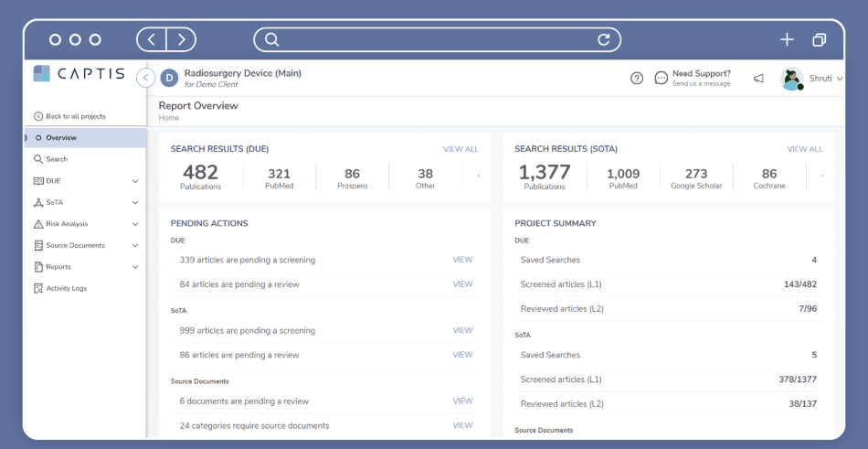Click VIEW for 999 articles pending screening

[x=463, y=330]
